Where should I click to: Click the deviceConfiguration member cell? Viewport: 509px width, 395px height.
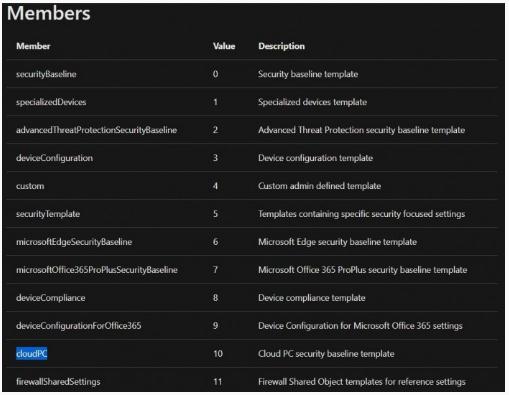click(54, 158)
